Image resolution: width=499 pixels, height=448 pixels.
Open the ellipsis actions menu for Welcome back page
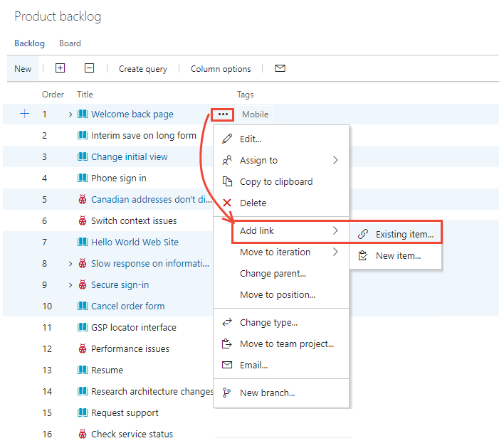tap(223, 114)
